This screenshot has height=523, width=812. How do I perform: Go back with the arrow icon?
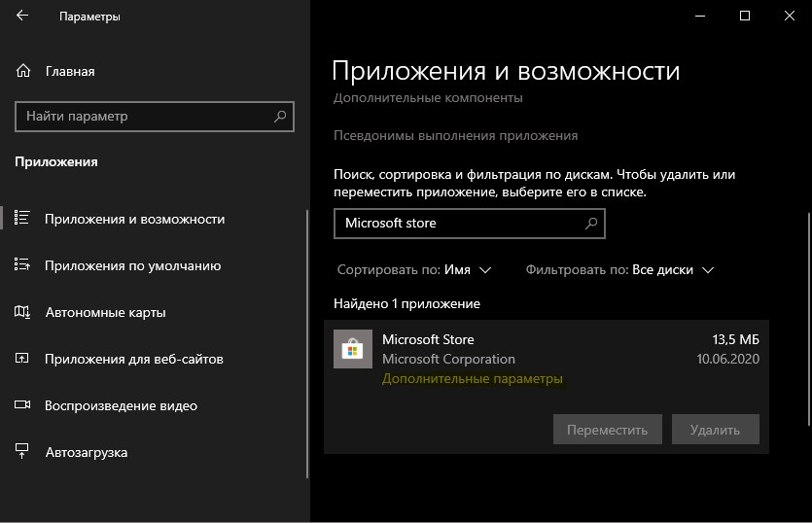click(x=22, y=16)
